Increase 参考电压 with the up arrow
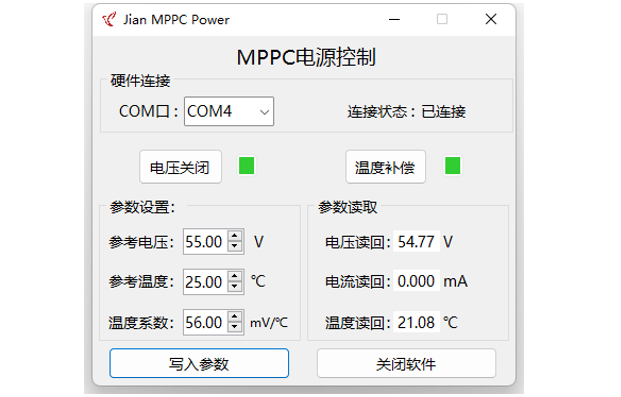This screenshot has height=397, width=621. coord(235,236)
